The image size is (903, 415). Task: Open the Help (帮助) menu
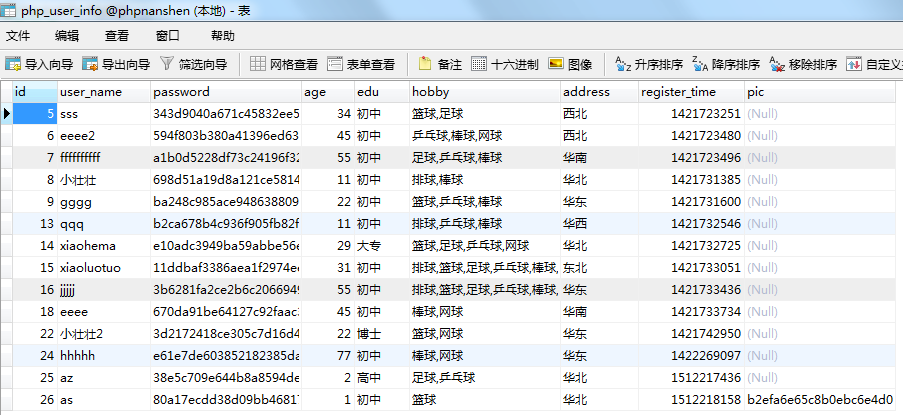(x=223, y=35)
